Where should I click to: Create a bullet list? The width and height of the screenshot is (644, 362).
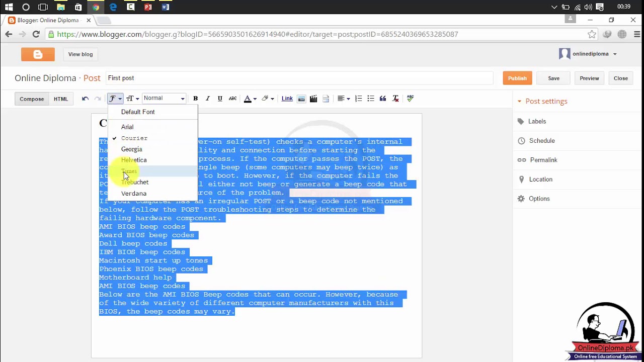(370, 99)
